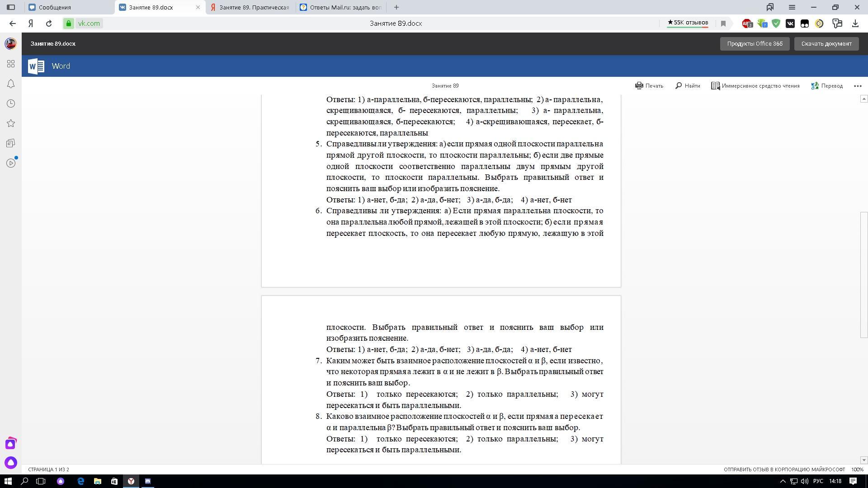Click the Print (Печать) icon
Viewport: 868px width, 488px height.
click(x=639, y=86)
